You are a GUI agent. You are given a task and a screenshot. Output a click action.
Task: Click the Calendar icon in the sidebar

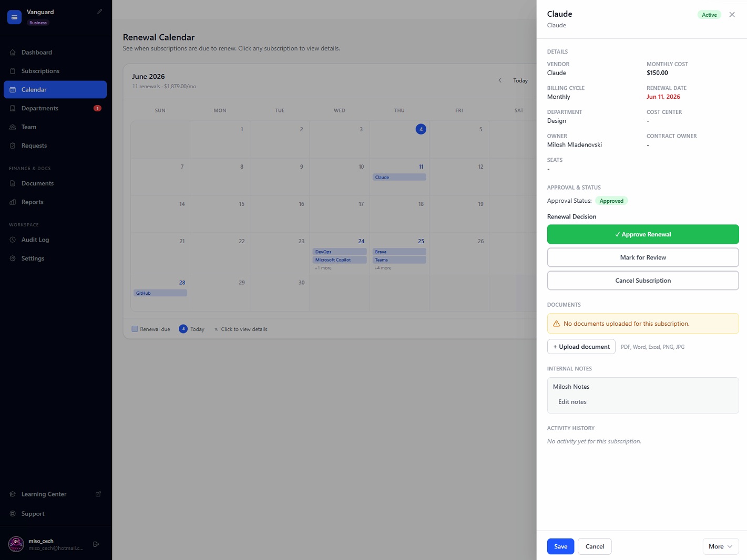pyautogui.click(x=13, y=90)
